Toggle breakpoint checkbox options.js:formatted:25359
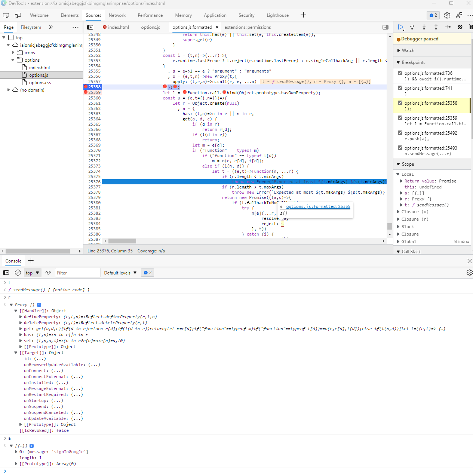The width and height of the screenshot is (473, 476). [x=400, y=118]
